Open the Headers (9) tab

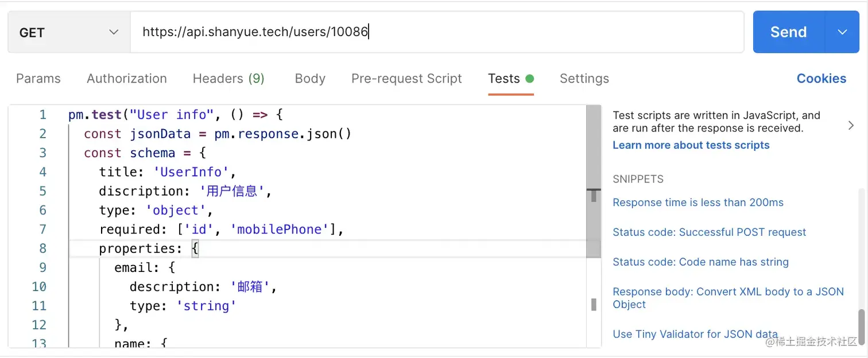coord(228,79)
